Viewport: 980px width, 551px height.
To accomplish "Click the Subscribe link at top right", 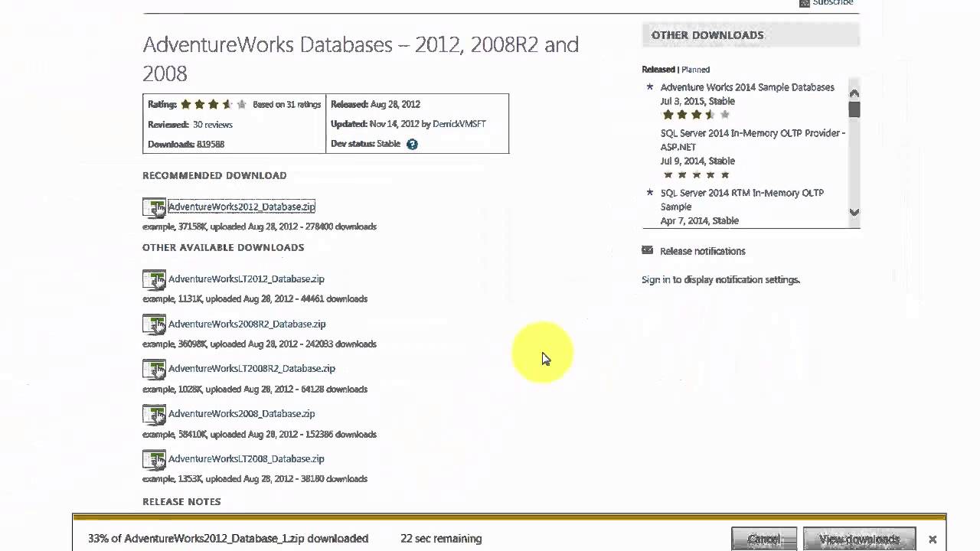I will coord(833,3).
